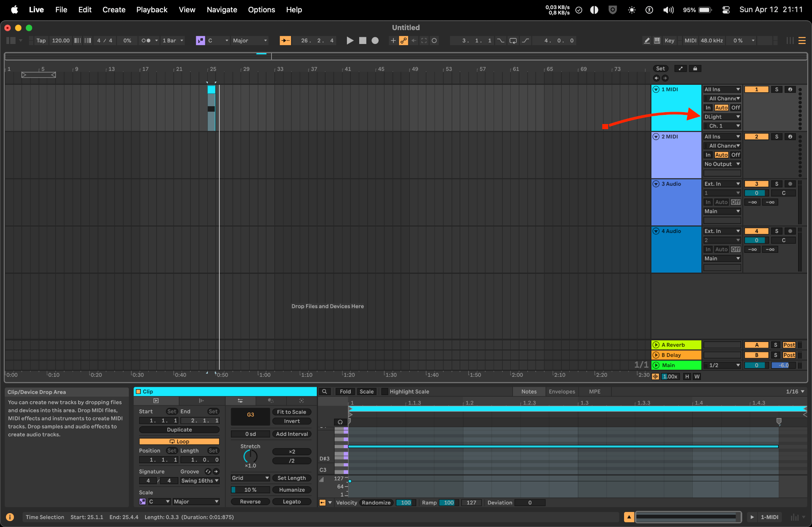Toggle Draw Mode pencil icon
The height and width of the screenshot is (527, 812).
647,40
